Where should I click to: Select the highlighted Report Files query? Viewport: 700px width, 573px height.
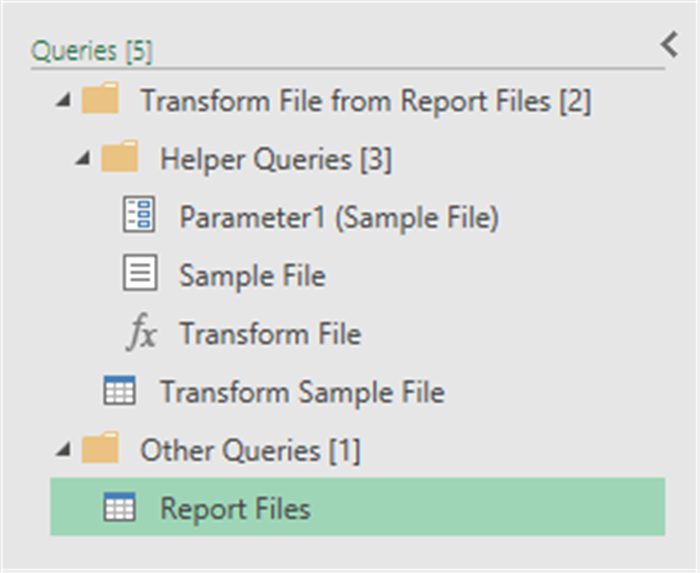click(235, 508)
